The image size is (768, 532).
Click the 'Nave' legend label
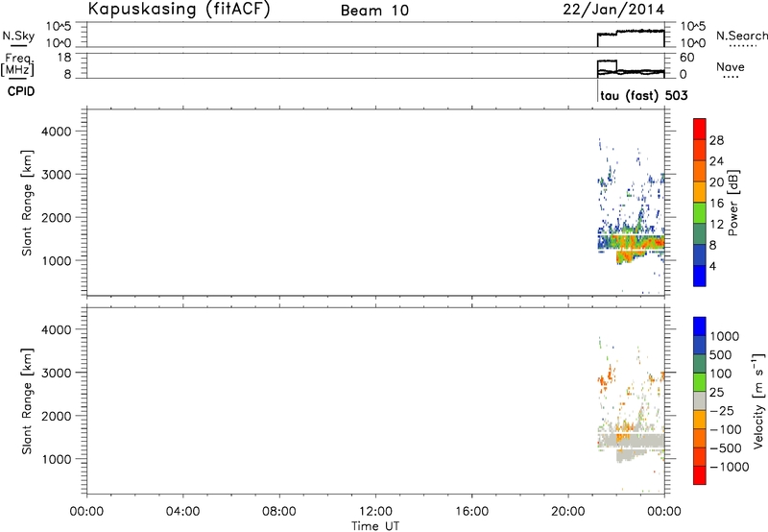(731, 67)
